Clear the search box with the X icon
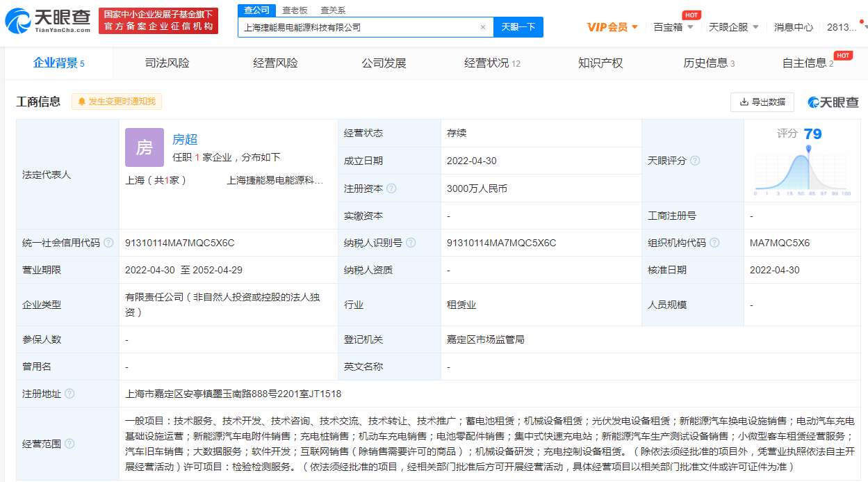Viewport: 868px width, 482px height. [483, 27]
